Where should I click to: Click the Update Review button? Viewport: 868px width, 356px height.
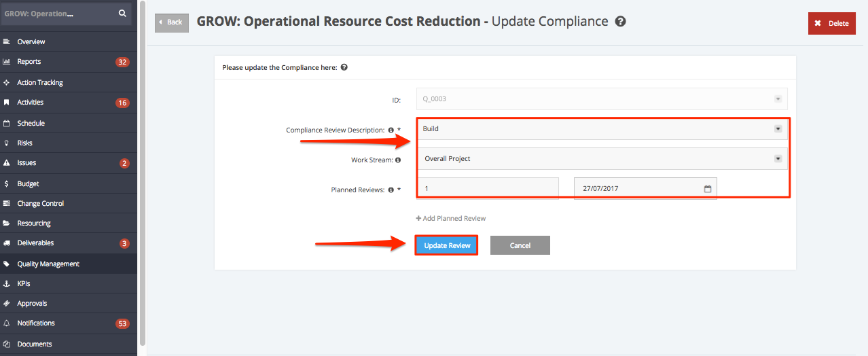(447, 245)
